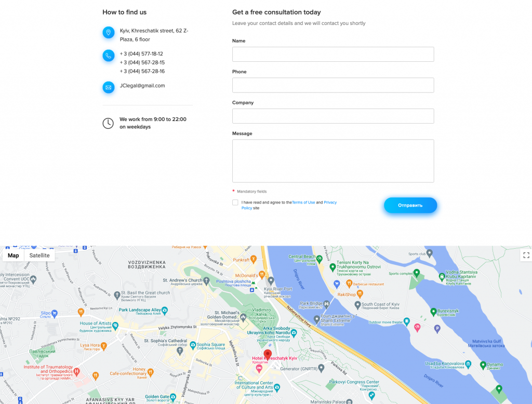Submit the form with Отправить button

(x=410, y=205)
